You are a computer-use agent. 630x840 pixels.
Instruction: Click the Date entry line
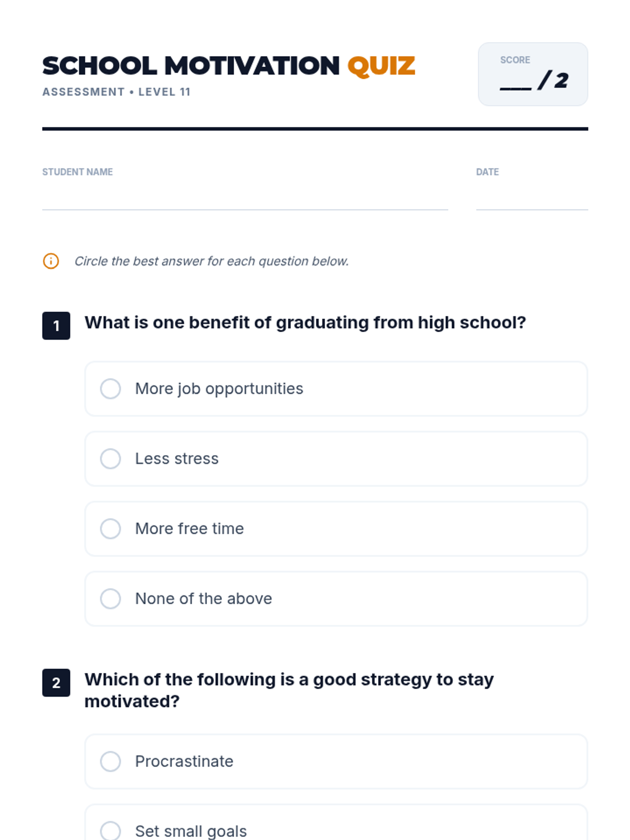pos(531,202)
